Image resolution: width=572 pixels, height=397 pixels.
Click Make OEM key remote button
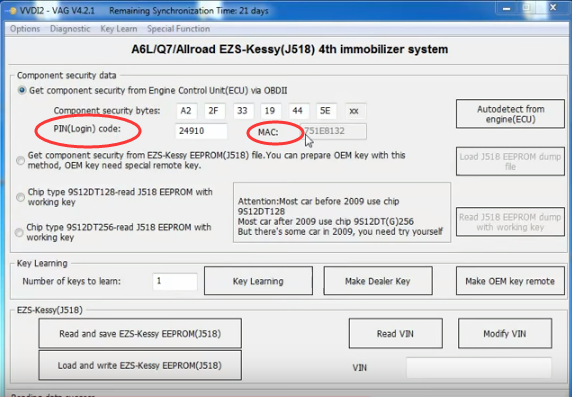click(x=510, y=281)
